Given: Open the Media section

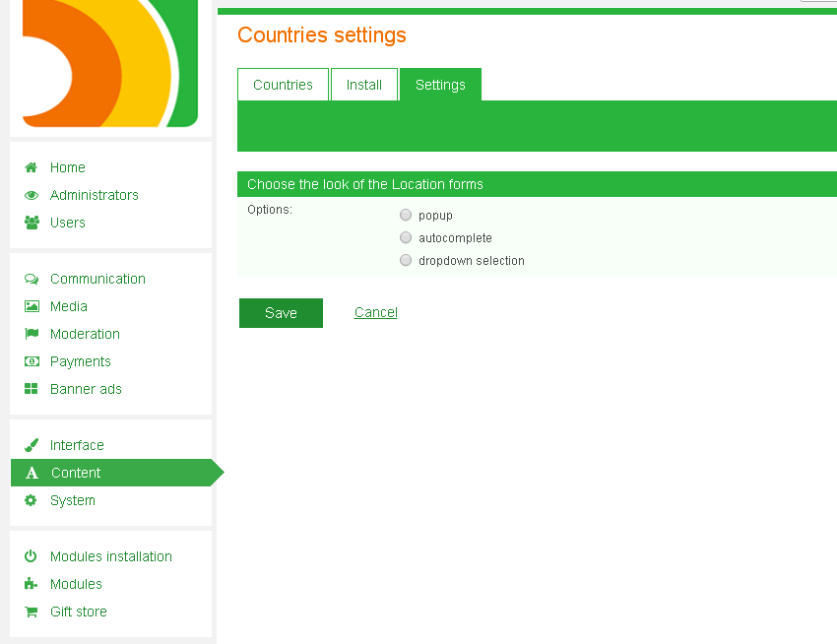Looking at the screenshot, I should click(69, 306).
